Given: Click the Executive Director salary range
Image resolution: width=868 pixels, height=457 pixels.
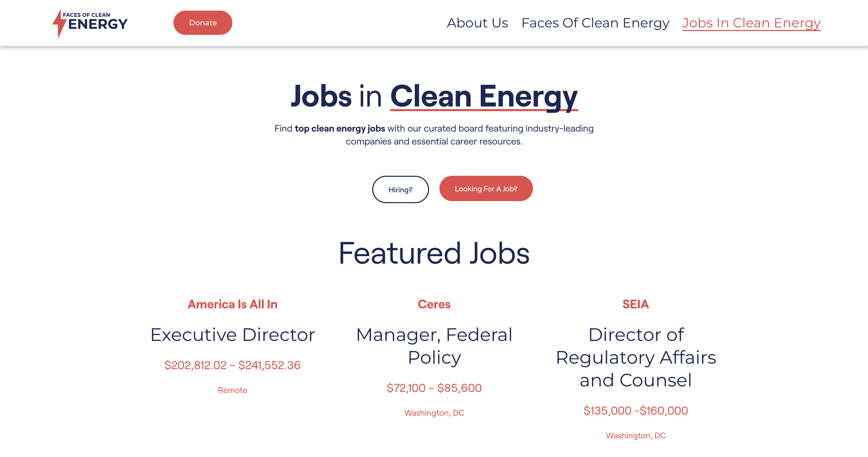Looking at the screenshot, I should (233, 365).
